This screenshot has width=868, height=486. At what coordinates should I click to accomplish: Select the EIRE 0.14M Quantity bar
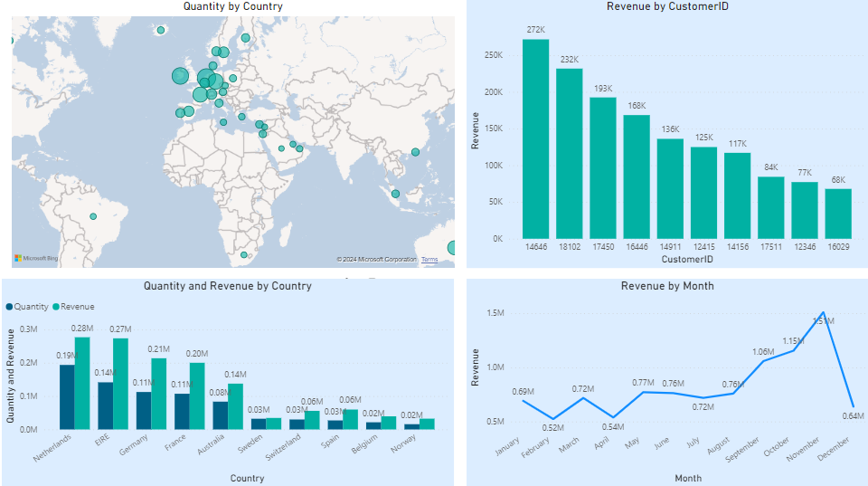pos(106,405)
